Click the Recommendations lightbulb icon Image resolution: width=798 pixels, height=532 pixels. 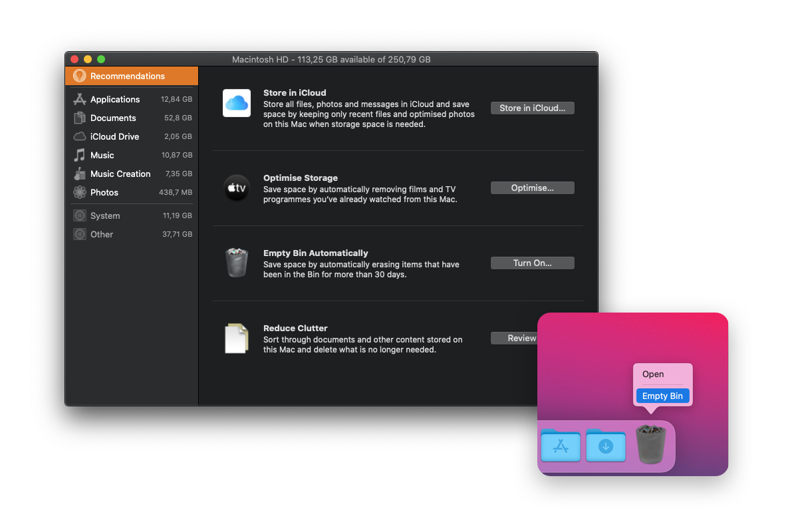point(80,76)
